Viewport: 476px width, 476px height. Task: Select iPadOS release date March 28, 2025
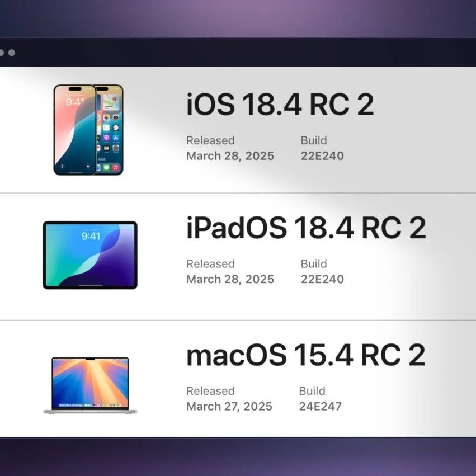(x=230, y=279)
